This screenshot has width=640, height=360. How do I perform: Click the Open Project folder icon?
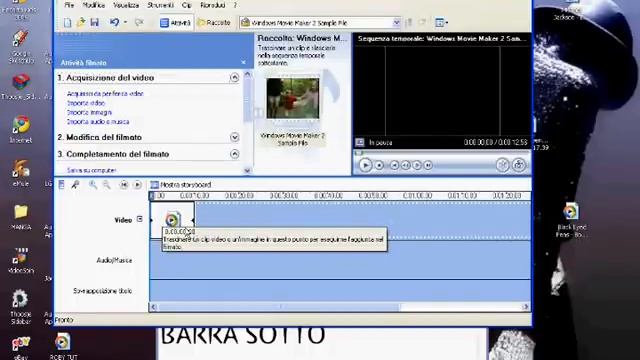coord(81,22)
